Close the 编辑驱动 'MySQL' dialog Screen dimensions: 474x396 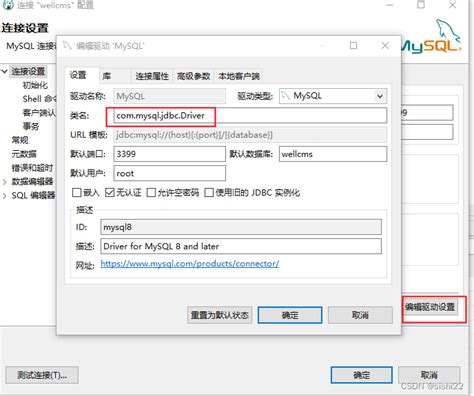(x=385, y=45)
